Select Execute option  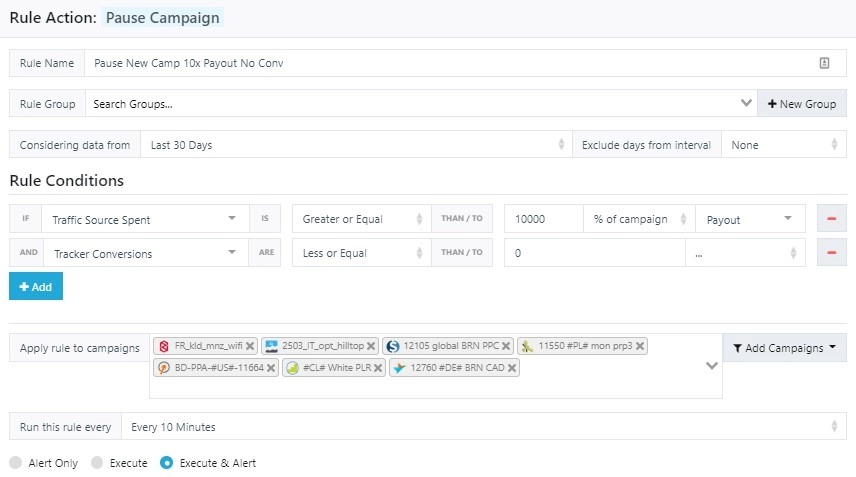(x=97, y=463)
